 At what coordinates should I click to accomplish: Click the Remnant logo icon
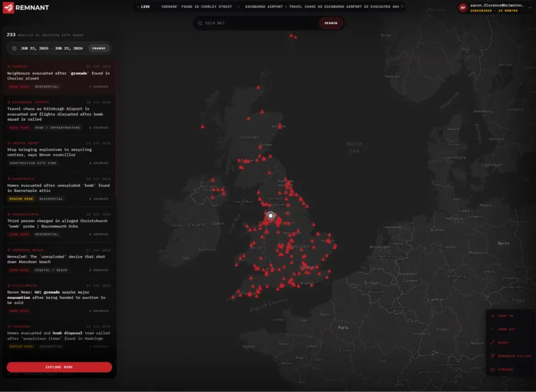[8, 7]
